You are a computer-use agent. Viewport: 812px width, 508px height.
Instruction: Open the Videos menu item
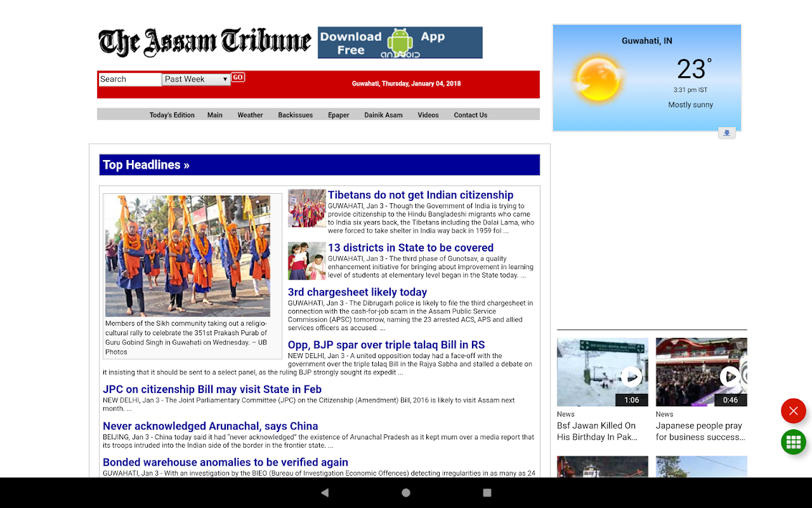[x=428, y=115]
